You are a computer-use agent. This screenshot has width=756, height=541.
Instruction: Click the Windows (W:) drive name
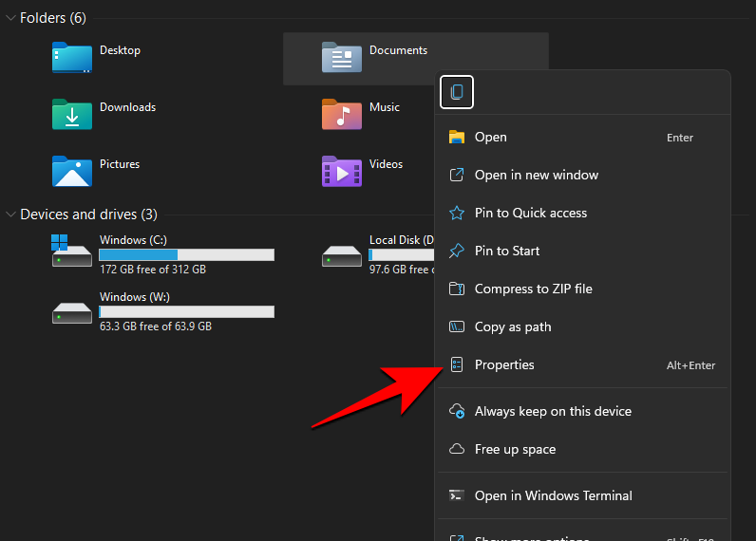point(135,297)
